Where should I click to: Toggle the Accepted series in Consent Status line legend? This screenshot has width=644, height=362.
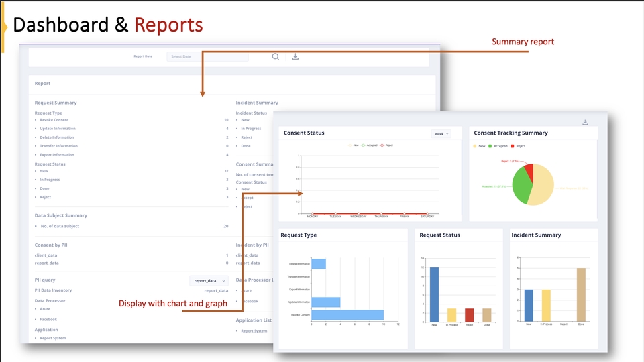coord(369,145)
